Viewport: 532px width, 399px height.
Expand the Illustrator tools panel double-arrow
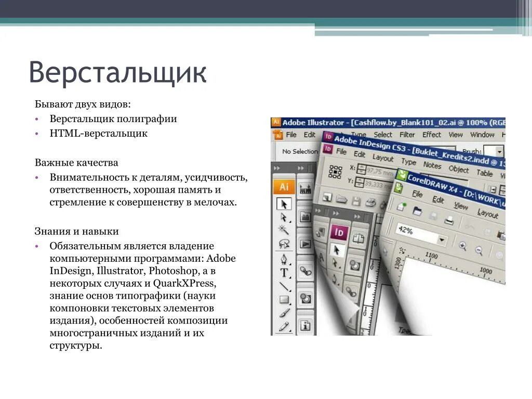tap(277, 168)
